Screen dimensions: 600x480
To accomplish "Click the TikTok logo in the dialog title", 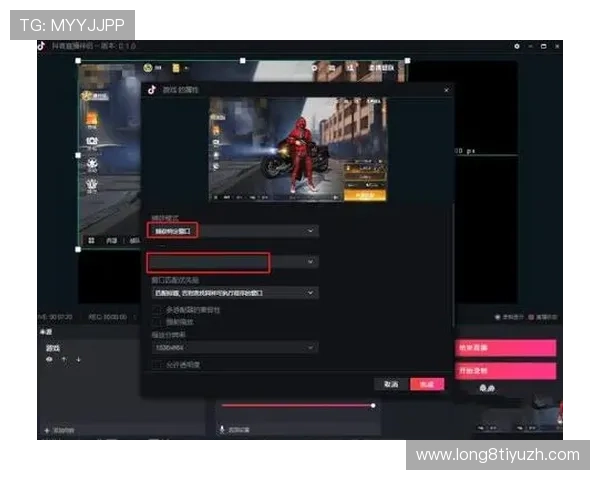I will coord(152,90).
